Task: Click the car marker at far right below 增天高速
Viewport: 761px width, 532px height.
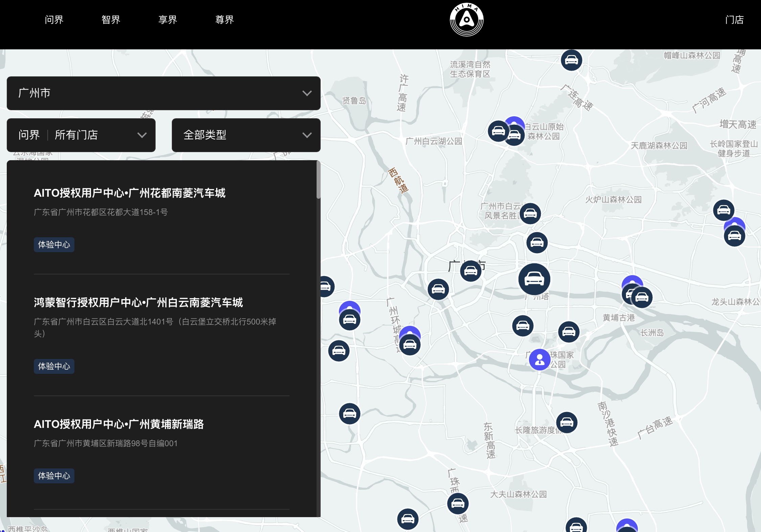Action: [724, 210]
